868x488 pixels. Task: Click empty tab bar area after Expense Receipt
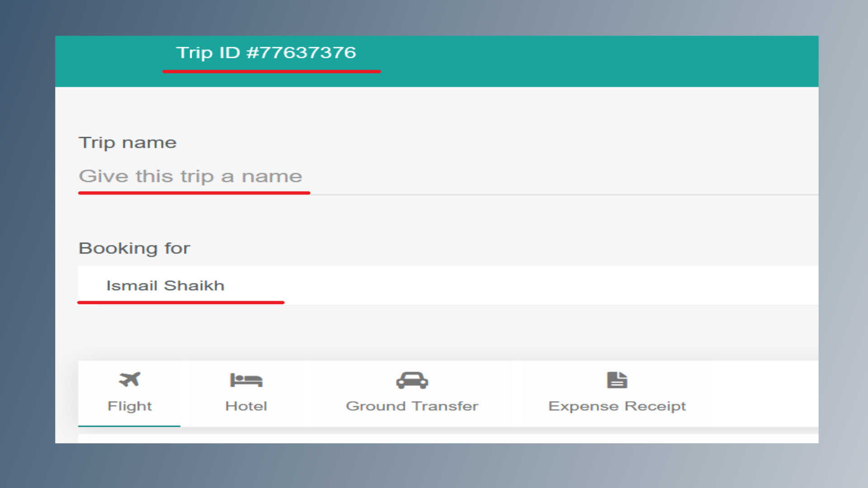pos(764,393)
